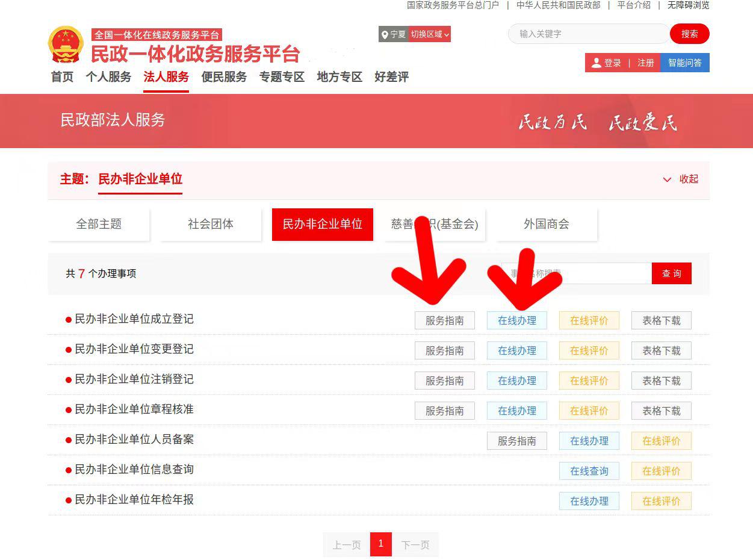The width and height of the screenshot is (753, 560).
Task: Collapse the theme panel with 收起
Action: (x=681, y=179)
